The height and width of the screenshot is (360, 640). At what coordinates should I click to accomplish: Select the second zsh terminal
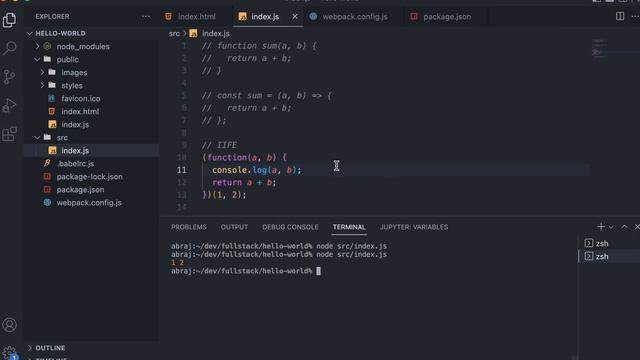(x=609, y=256)
